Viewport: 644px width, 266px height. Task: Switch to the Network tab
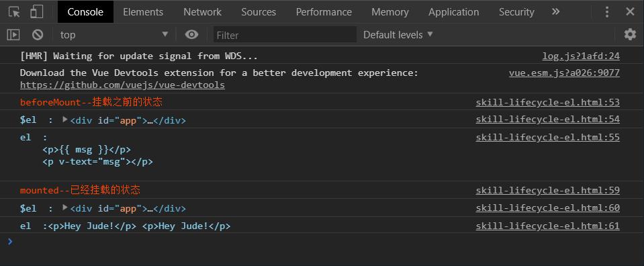[x=203, y=12]
